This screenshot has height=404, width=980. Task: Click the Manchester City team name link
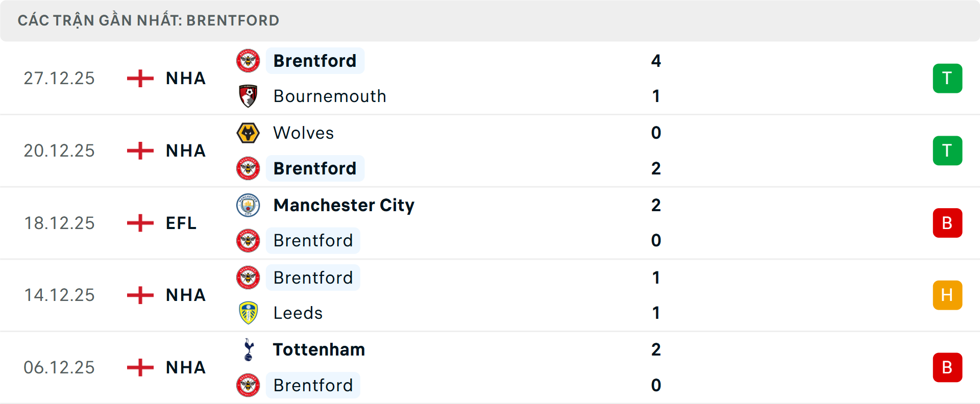[344, 205]
